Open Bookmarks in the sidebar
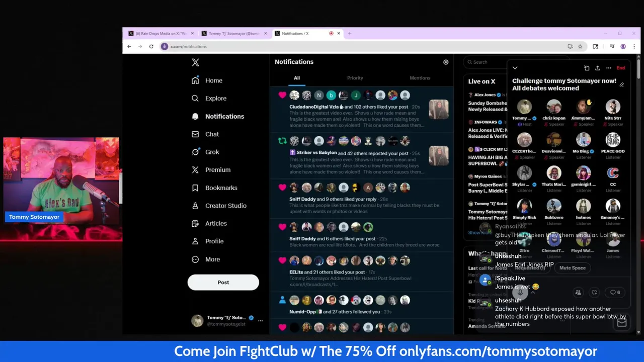The width and height of the screenshot is (644, 362). [215, 188]
